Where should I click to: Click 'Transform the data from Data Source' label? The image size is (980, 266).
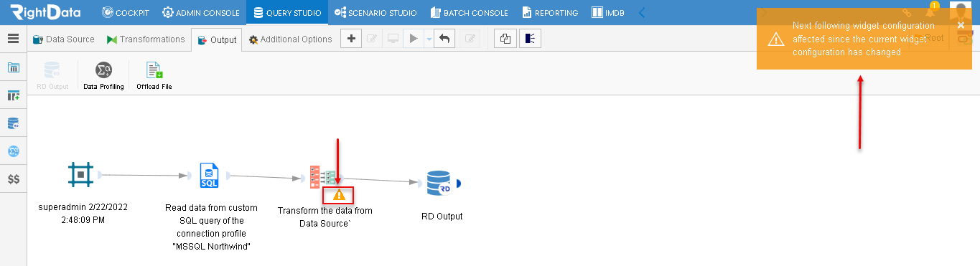click(x=325, y=217)
